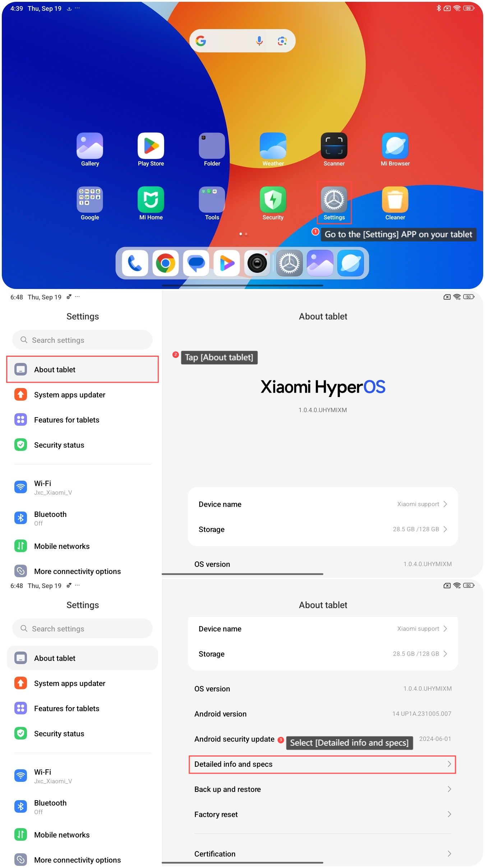The image size is (485, 868).
Task: Expand the Back up and restore chevron
Action: pos(449,789)
